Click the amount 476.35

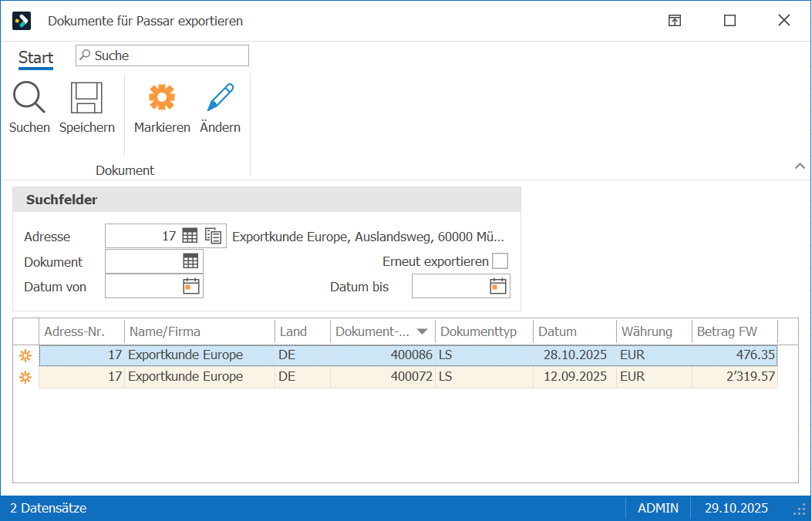[756, 355]
